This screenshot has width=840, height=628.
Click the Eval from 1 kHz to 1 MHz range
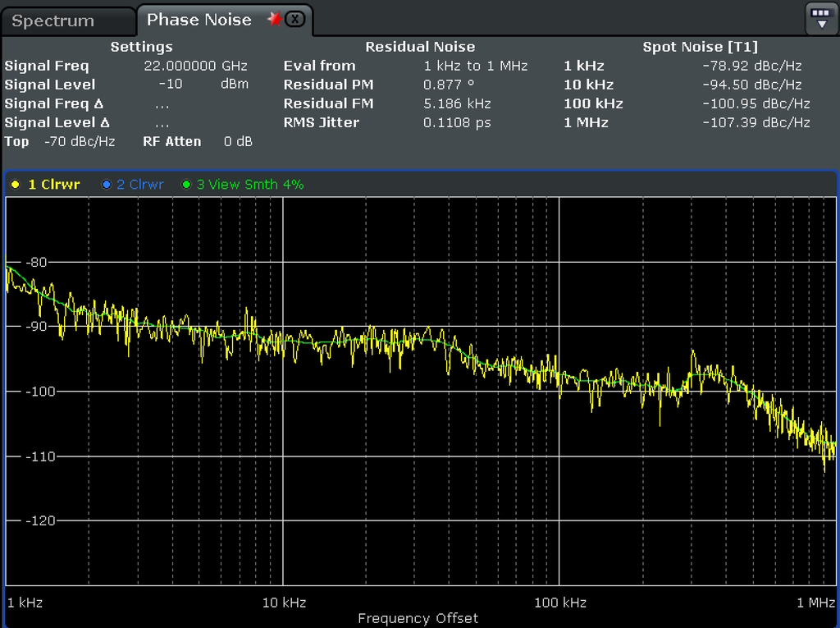tap(476, 66)
